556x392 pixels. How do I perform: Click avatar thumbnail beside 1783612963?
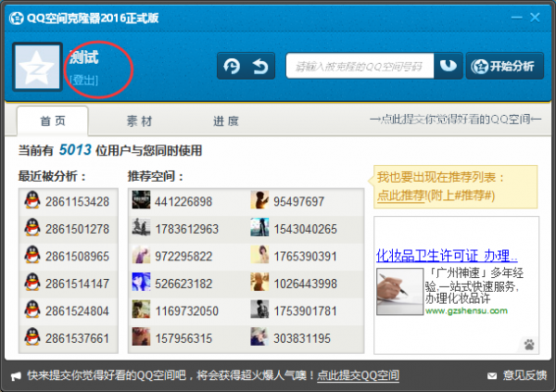coord(141,227)
